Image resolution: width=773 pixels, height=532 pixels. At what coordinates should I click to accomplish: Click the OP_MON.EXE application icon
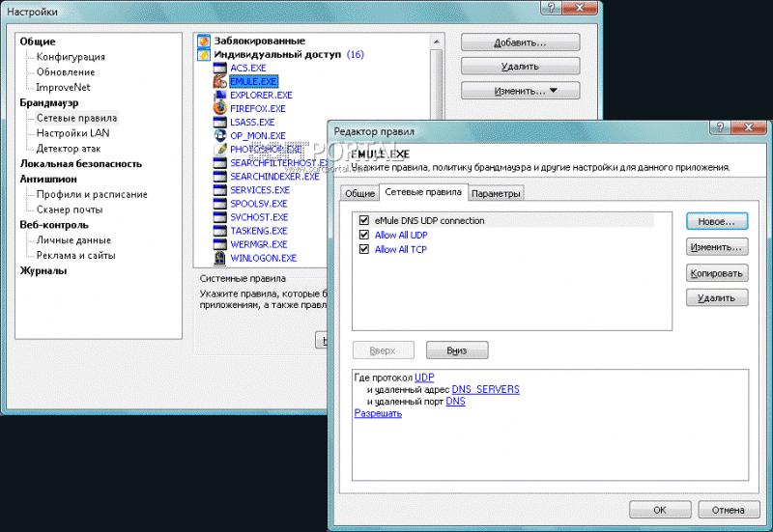[220, 135]
